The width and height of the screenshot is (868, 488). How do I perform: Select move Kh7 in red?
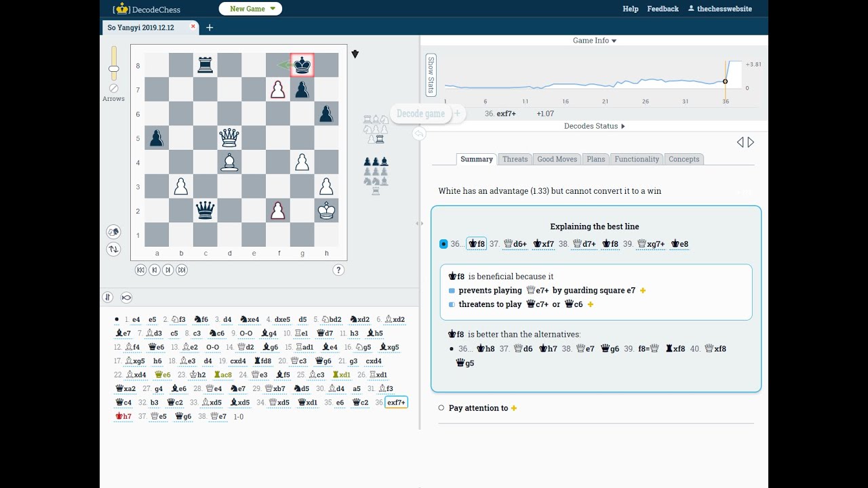pyautogui.click(x=123, y=416)
